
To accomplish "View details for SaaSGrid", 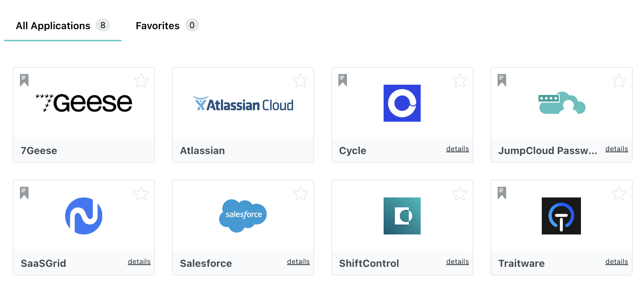I will [x=139, y=262].
